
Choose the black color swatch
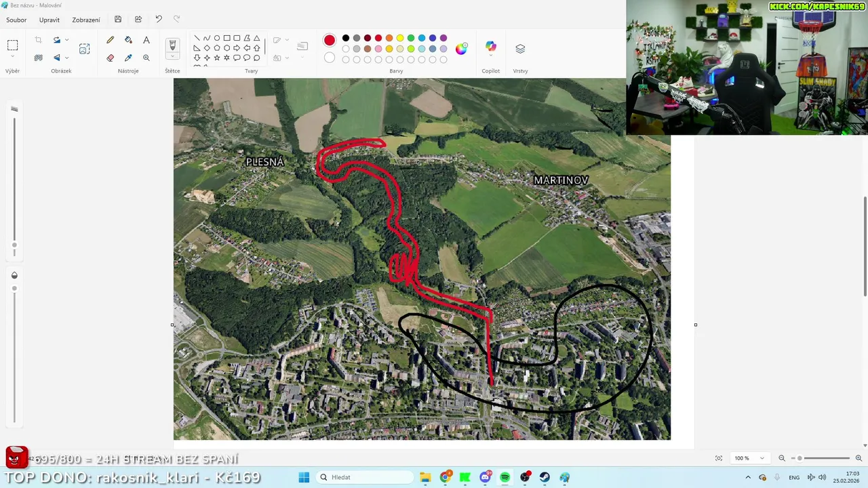[x=346, y=38]
